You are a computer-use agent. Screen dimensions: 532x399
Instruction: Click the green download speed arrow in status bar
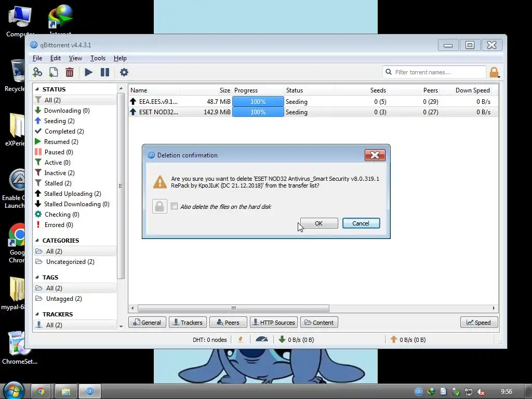click(x=282, y=339)
